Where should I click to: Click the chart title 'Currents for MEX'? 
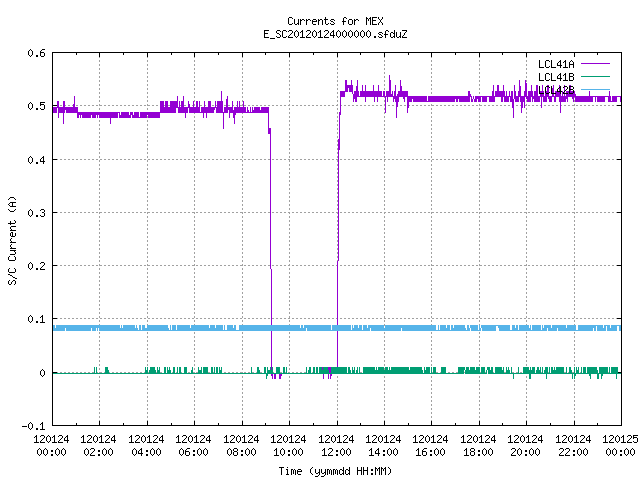(335, 21)
